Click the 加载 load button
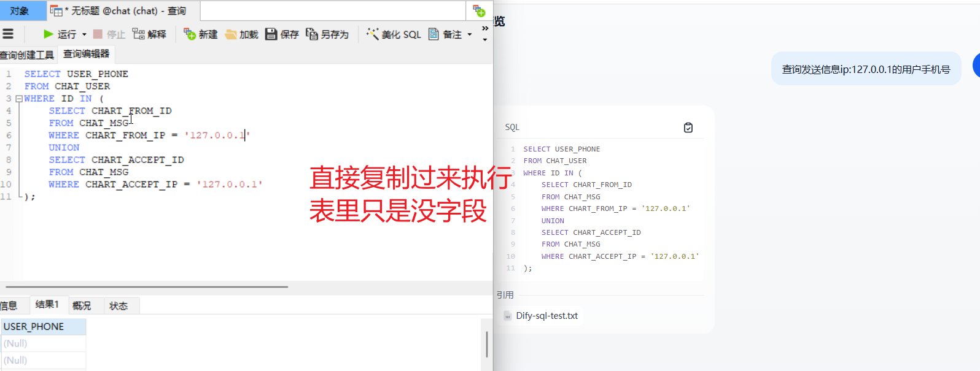 (241, 34)
